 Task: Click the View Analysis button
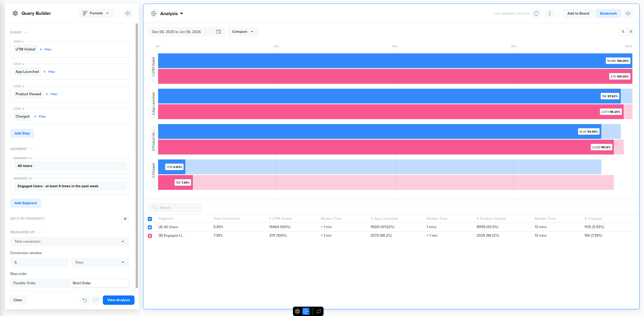point(118,300)
